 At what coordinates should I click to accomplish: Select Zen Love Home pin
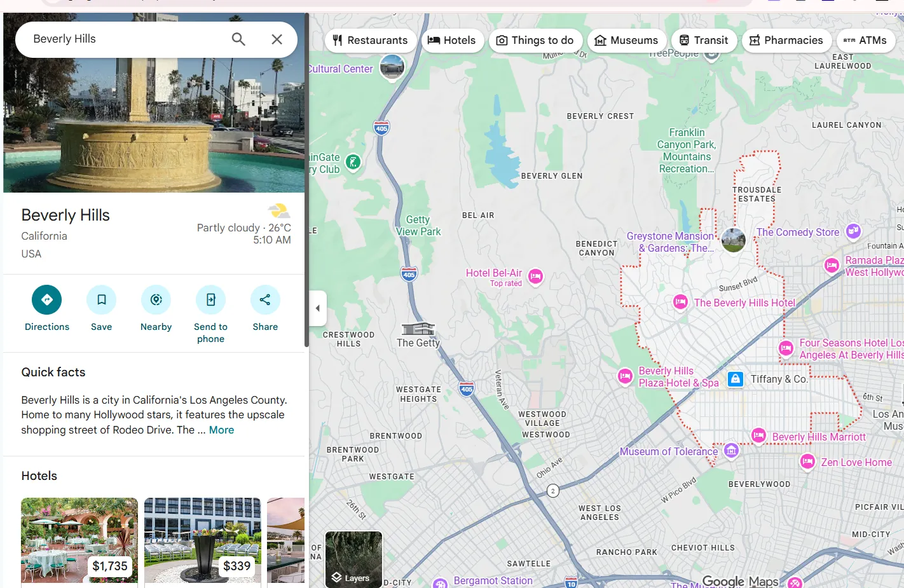(x=807, y=462)
